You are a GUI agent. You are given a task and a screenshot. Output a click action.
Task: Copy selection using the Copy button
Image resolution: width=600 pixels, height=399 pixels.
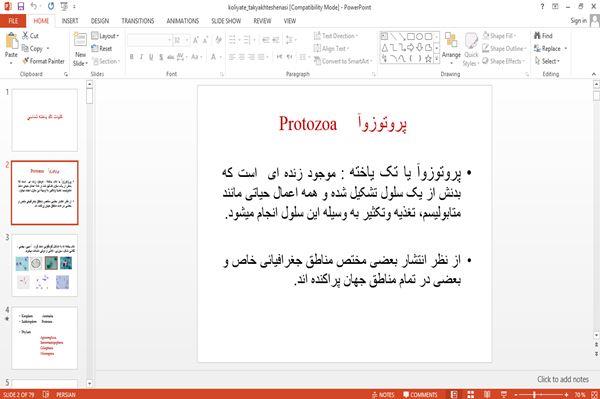point(33,48)
